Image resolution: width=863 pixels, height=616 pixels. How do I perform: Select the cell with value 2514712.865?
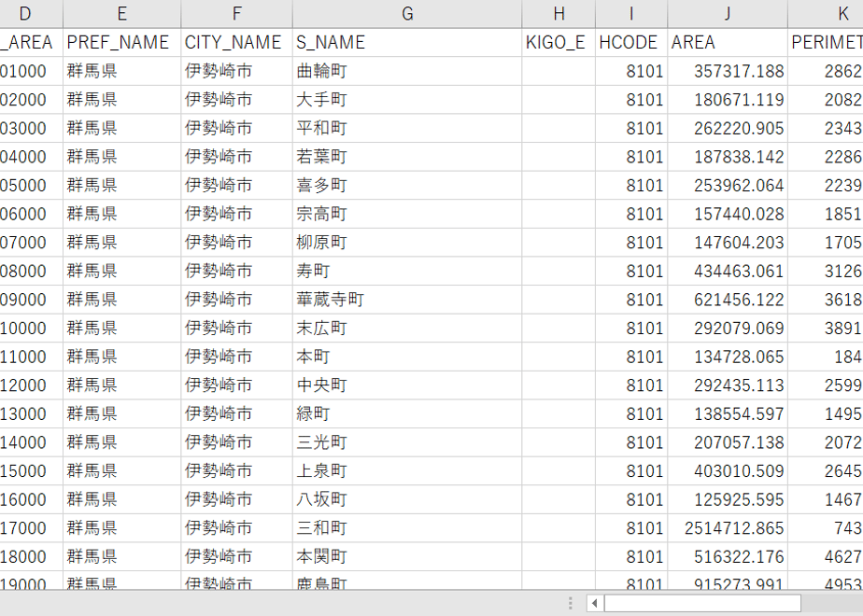(x=728, y=528)
